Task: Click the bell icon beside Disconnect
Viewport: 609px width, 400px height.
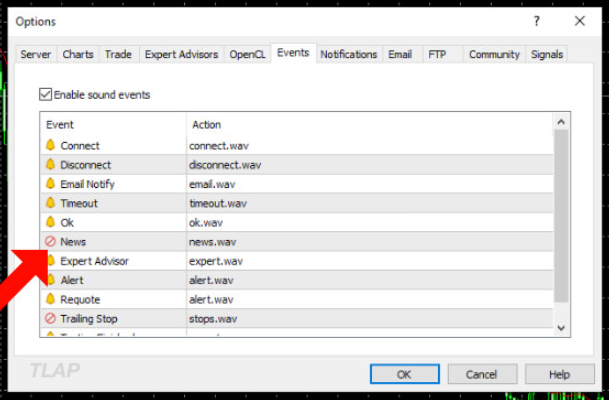Action: [50, 164]
